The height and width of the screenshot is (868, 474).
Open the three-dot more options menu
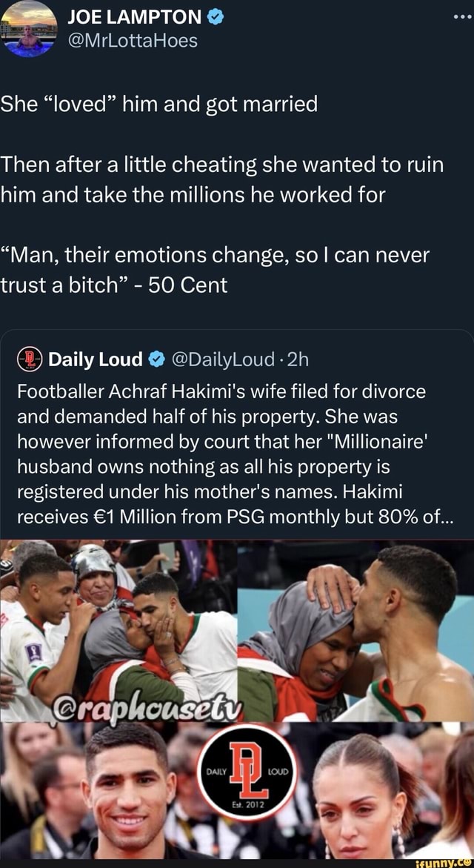[x=456, y=16]
